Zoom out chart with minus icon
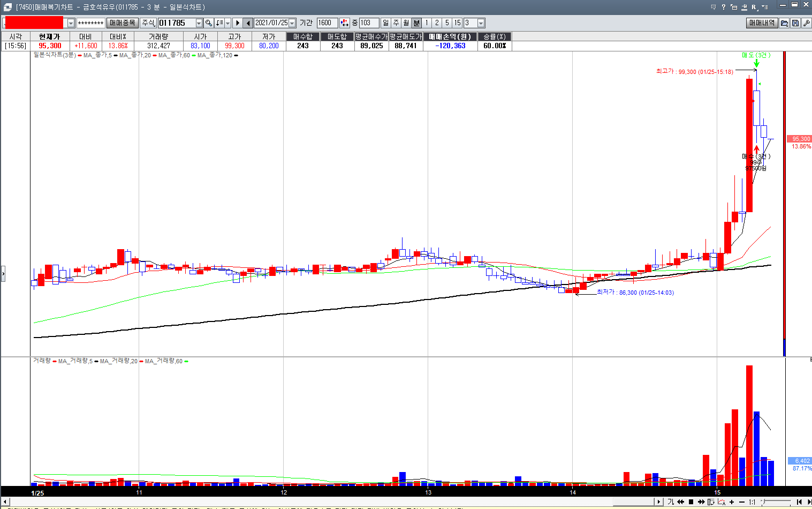This screenshot has width=812, height=509. pos(742,502)
